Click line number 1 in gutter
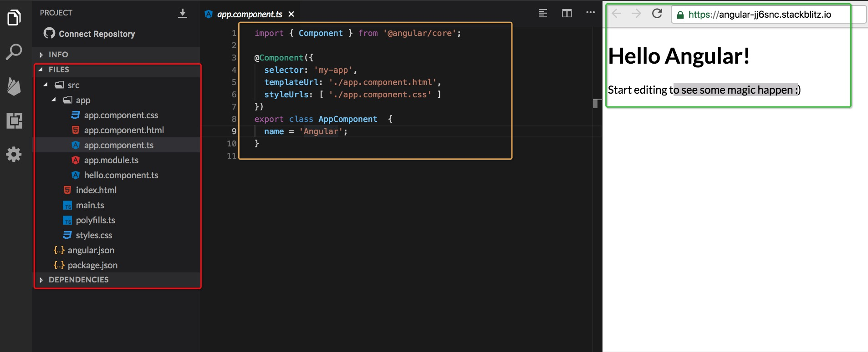The image size is (868, 352). coord(234,33)
